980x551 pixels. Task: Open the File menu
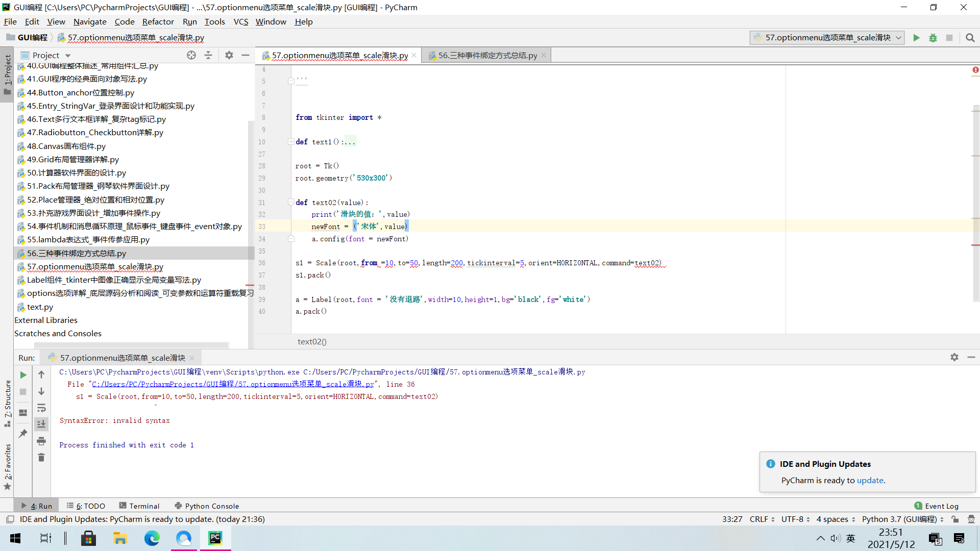pyautogui.click(x=10, y=21)
